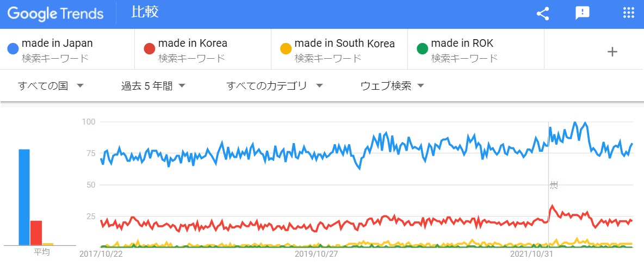Click the red dot for made in Korea
This screenshot has height=272, width=644.
pos(150,50)
